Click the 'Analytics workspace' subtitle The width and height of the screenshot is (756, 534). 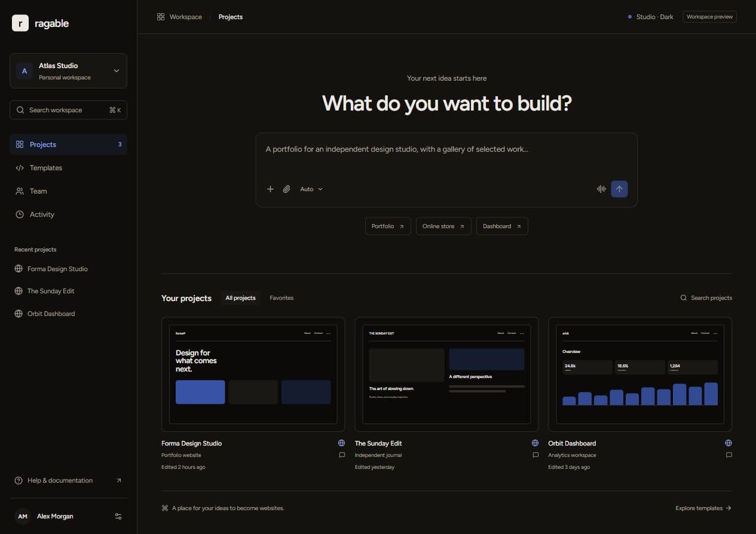[x=572, y=455]
